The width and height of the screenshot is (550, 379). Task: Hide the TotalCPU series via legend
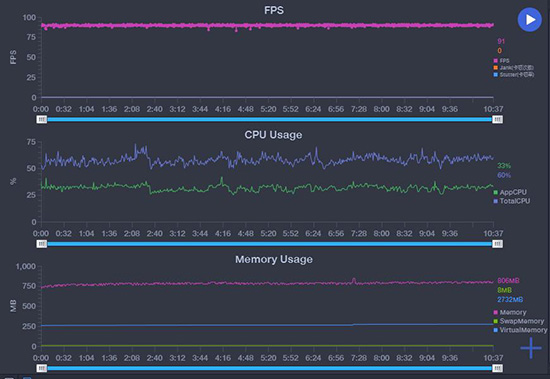(x=511, y=201)
